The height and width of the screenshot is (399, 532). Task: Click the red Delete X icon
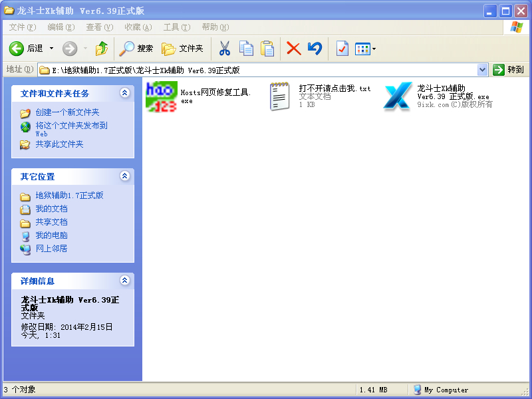click(x=293, y=49)
